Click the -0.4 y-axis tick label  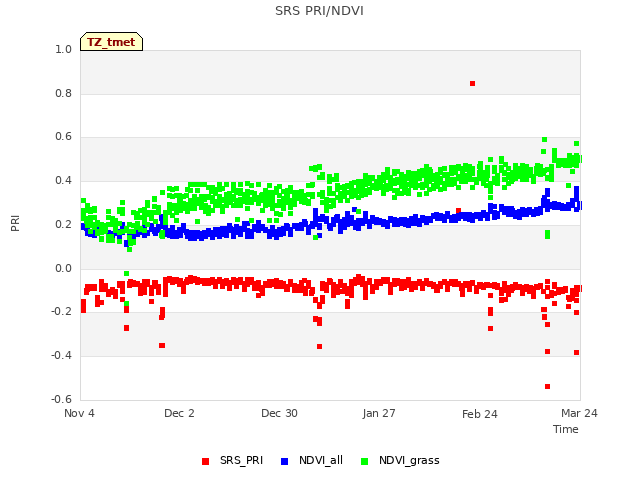61,356
